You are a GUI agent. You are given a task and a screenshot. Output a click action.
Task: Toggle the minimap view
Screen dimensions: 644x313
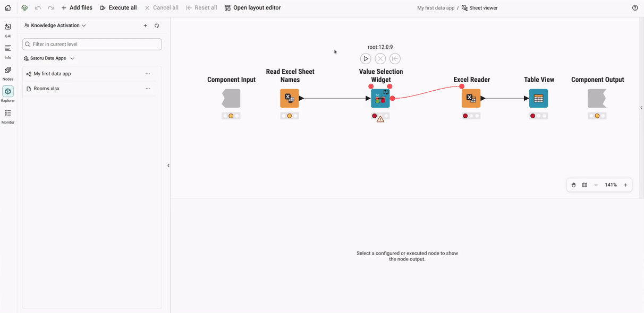[x=584, y=185]
